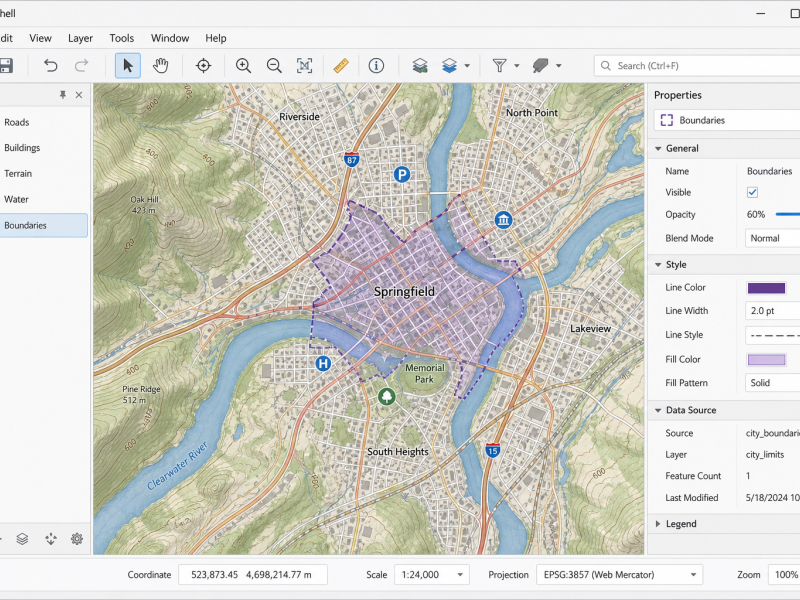Select the Water layer
Viewport: 800px width, 600px height.
44,199
